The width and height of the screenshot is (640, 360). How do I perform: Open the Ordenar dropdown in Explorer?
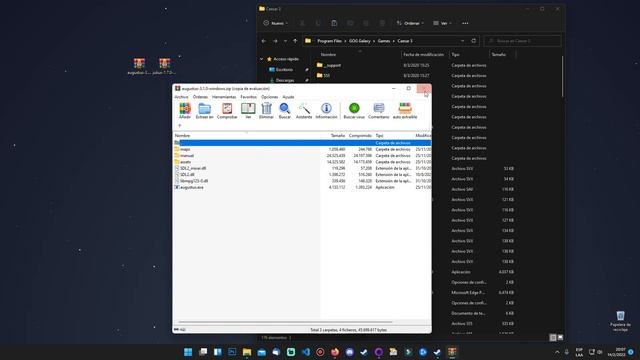coord(410,23)
